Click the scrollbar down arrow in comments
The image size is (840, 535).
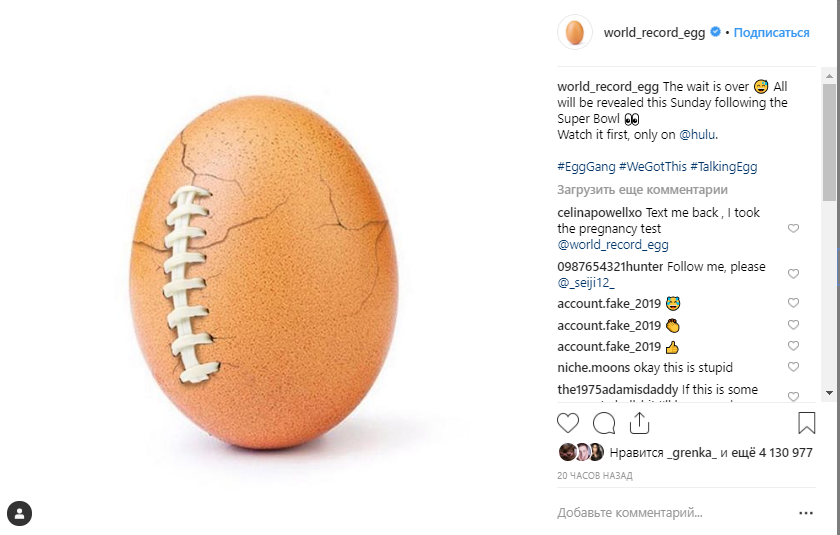point(829,393)
